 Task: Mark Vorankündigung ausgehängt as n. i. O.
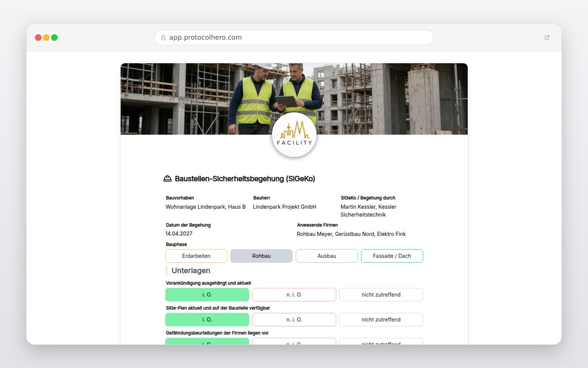294,295
